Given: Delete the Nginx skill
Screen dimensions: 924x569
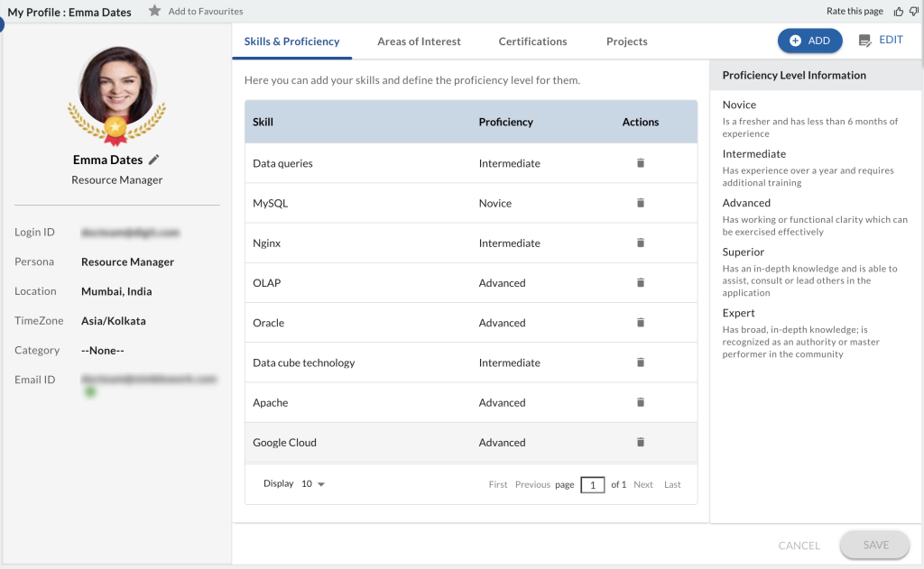Looking at the screenshot, I should tap(640, 243).
